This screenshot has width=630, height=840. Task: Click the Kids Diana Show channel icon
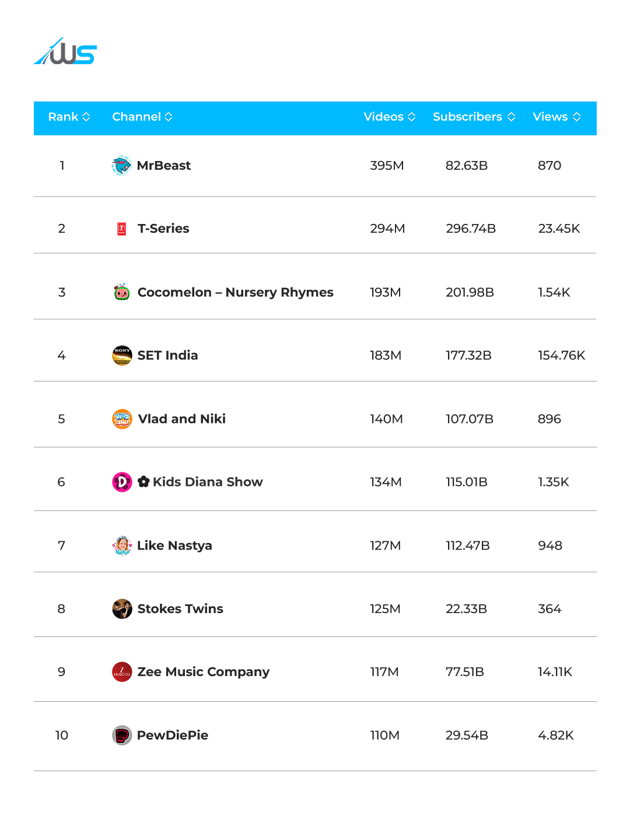pos(122,482)
